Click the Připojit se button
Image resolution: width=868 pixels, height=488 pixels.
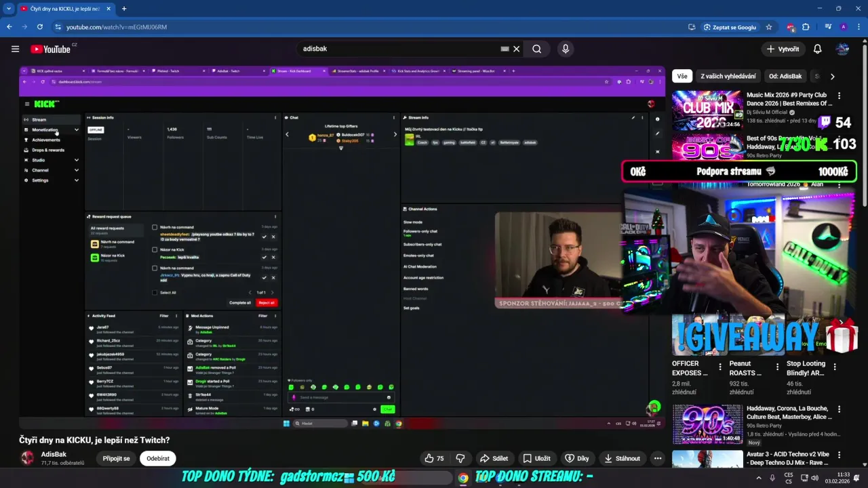point(116,458)
